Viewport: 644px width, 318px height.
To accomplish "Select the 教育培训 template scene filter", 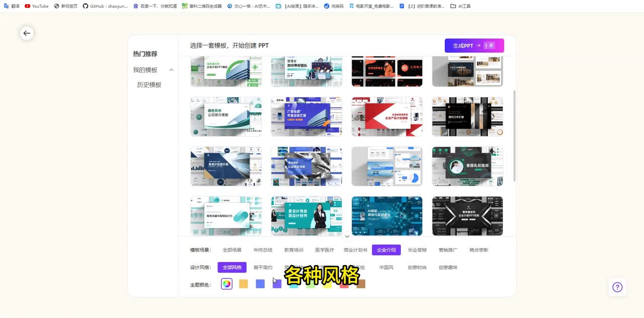I will [x=294, y=250].
